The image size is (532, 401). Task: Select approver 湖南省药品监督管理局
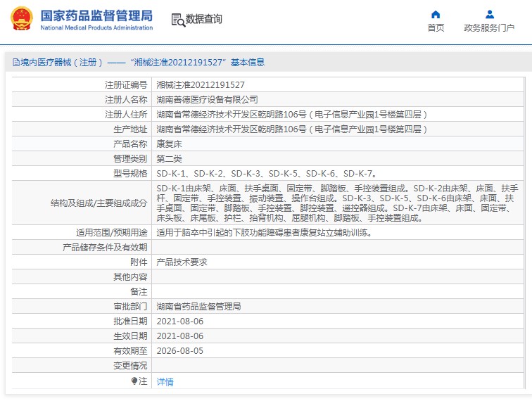pyautogui.click(x=198, y=307)
